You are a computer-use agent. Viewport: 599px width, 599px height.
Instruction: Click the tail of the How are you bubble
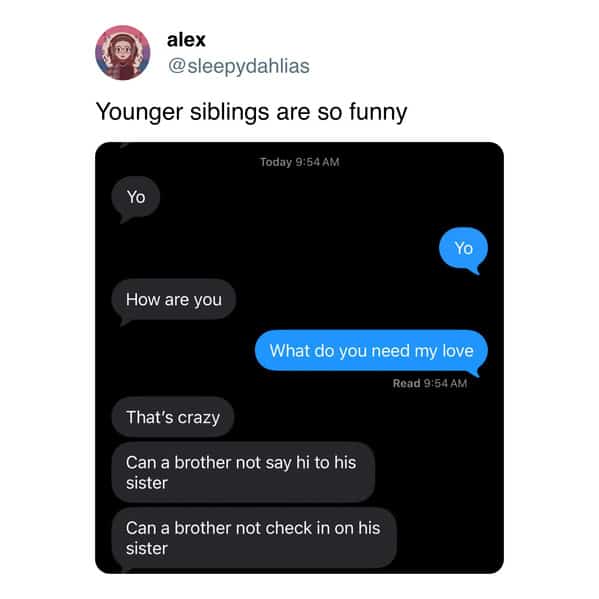pyautogui.click(x=125, y=322)
